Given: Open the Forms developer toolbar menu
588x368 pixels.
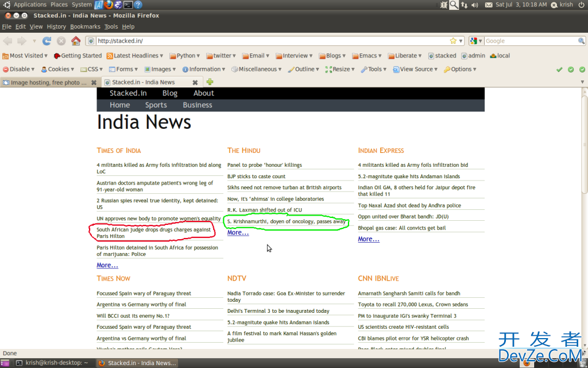Looking at the screenshot, I should [x=123, y=69].
